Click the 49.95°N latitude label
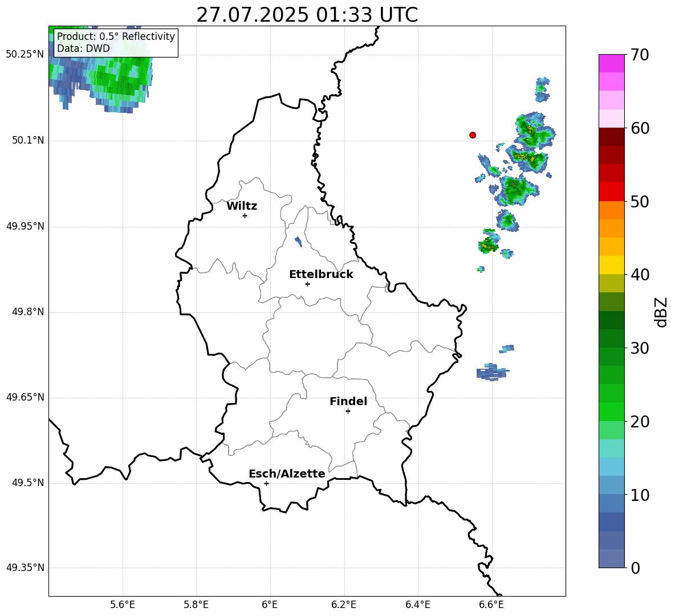This screenshot has width=675, height=616. (x=25, y=226)
